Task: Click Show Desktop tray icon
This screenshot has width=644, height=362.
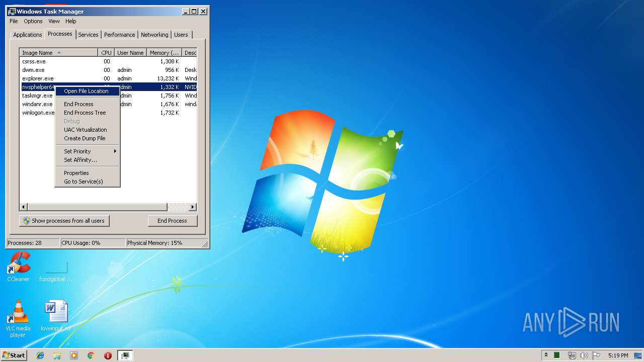Action: (x=638, y=355)
